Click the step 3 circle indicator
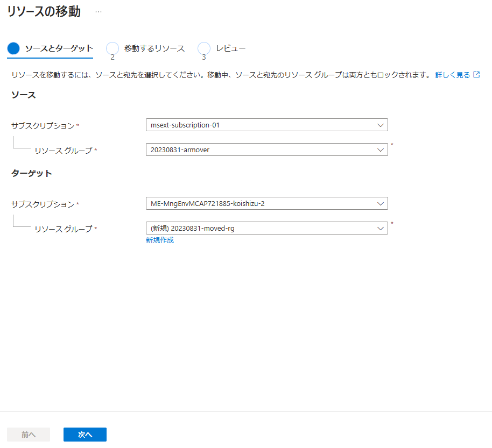492x448 pixels. pyautogui.click(x=204, y=48)
